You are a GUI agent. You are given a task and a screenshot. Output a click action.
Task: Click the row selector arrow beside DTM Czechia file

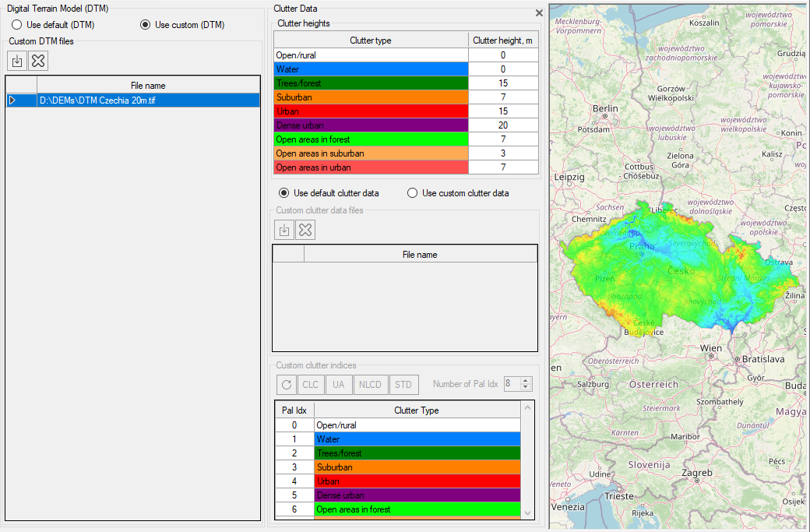click(12, 100)
